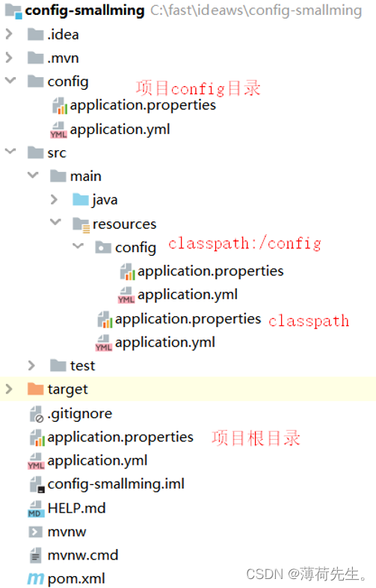This screenshot has width=376, height=588.
Task: Click the config-smallming.iml file icon
Action: pos(37,485)
